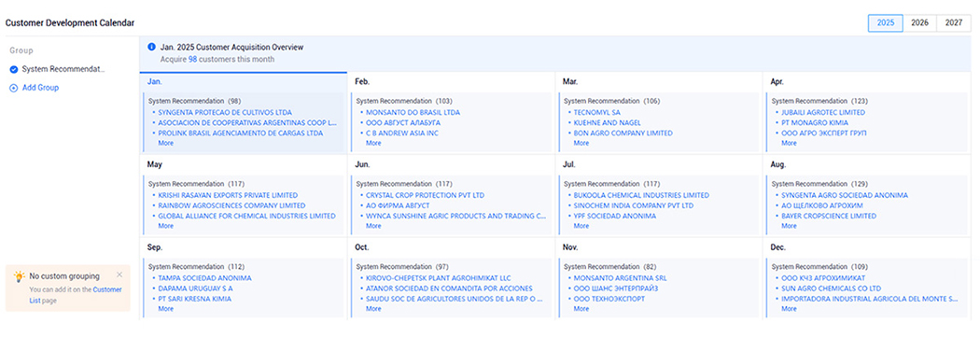Expand More under September customers
Viewport: 980px width, 337px height.
point(165,309)
